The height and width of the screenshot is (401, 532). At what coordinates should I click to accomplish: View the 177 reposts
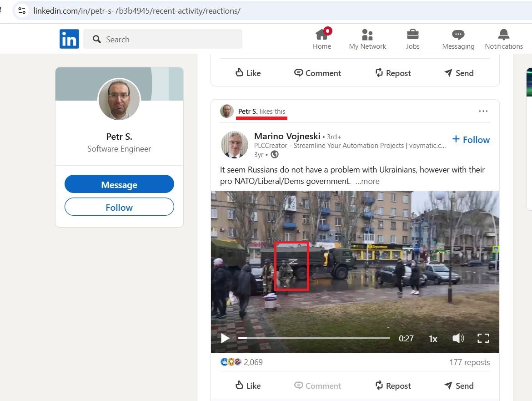(x=470, y=362)
